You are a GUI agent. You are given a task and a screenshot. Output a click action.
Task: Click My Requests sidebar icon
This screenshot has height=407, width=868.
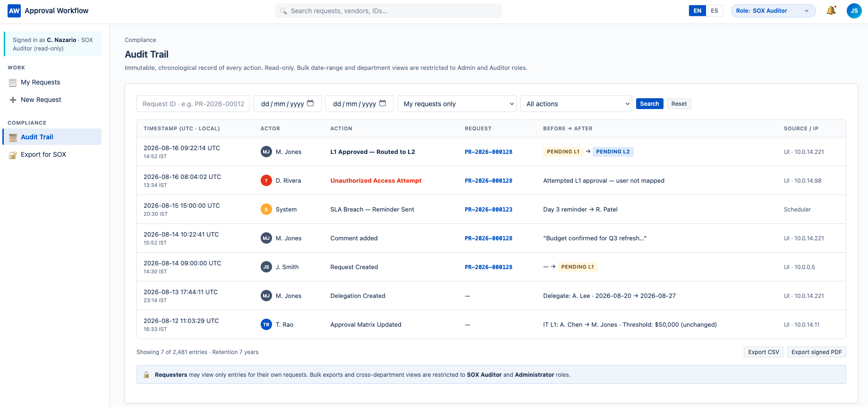(13, 83)
